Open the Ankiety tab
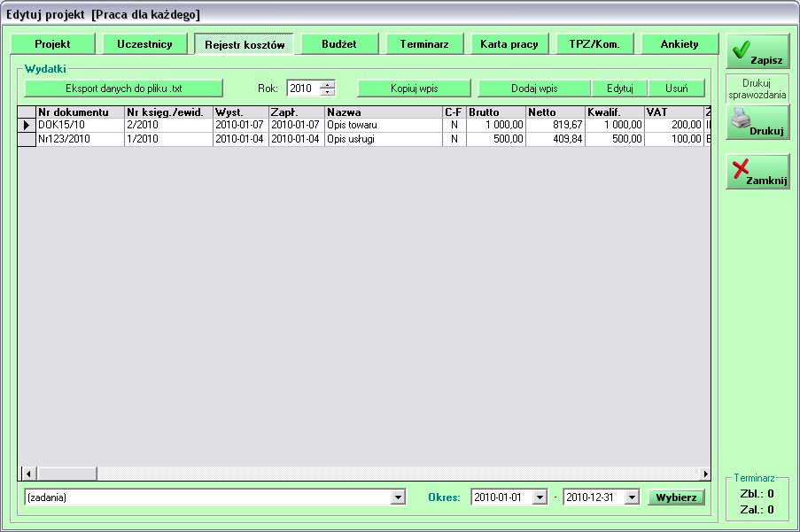This screenshot has height=532, width=800. (680, 44)
